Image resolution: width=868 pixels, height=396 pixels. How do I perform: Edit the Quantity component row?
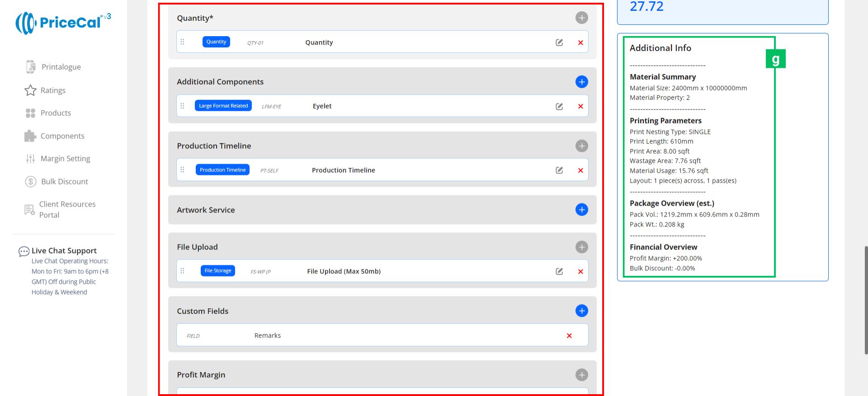[x=559, y=42]
